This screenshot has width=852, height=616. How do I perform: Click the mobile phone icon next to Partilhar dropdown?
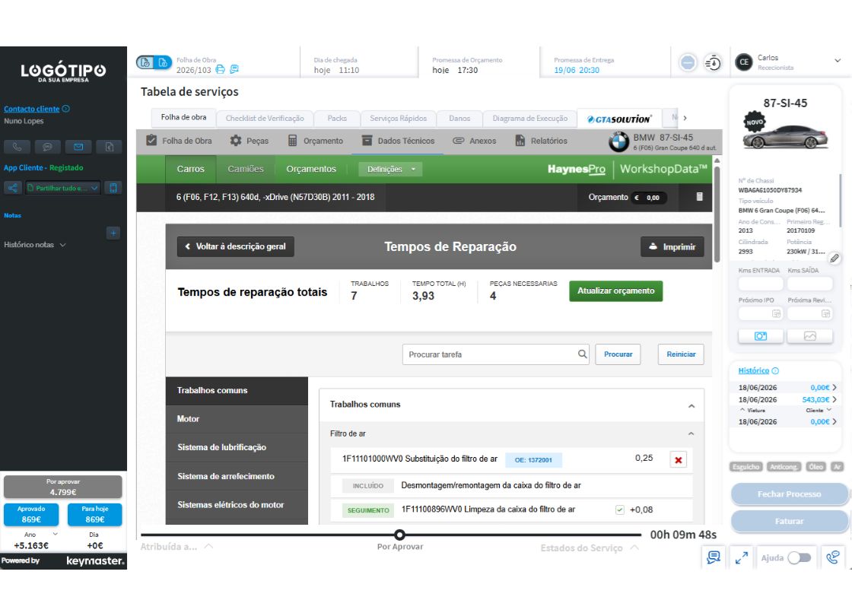113,188
